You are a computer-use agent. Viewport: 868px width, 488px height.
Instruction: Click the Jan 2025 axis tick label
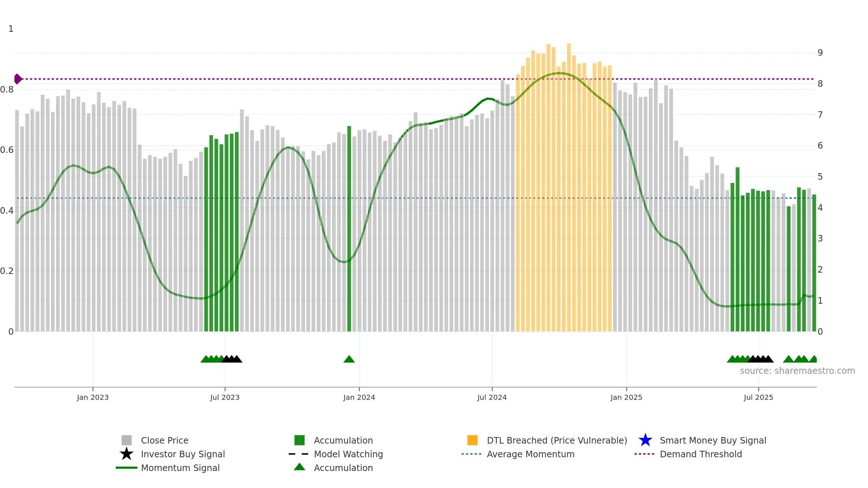point(626,397)
